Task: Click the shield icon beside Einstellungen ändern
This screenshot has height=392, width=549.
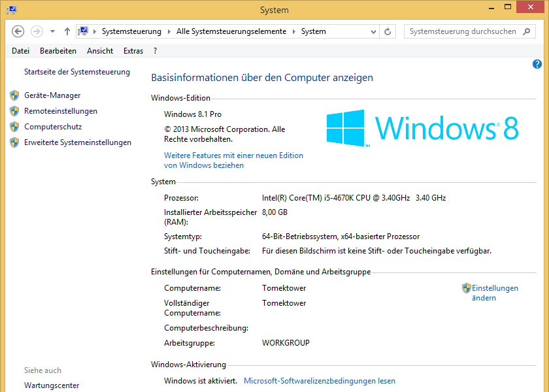Action: click(x=467, y=288)
